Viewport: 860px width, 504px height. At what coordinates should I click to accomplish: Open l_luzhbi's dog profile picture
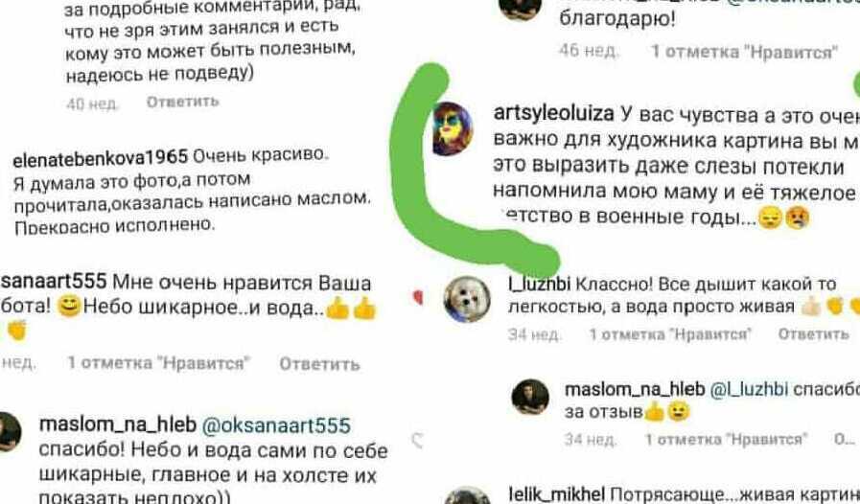[x=467, y=300]
